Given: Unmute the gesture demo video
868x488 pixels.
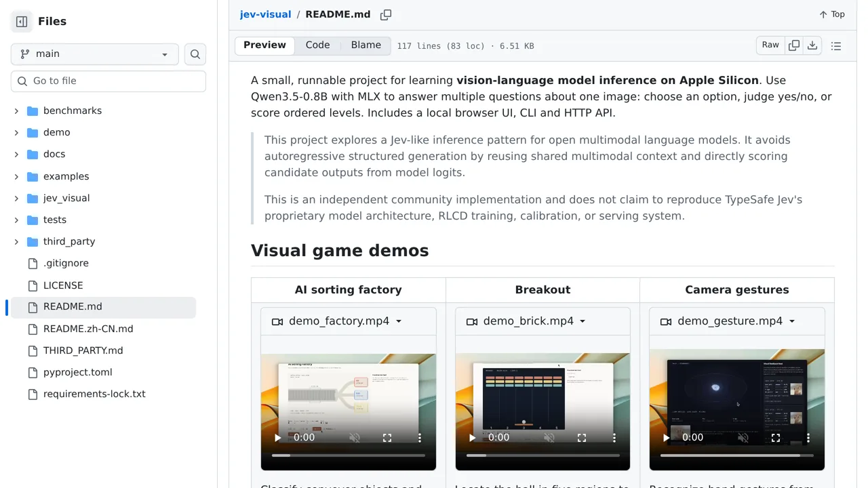Looking at the screenshot, I should click(x=743, y=438).
